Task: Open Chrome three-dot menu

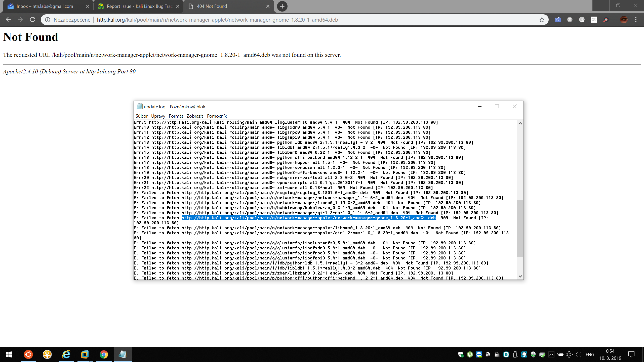Action: [636, 20]
